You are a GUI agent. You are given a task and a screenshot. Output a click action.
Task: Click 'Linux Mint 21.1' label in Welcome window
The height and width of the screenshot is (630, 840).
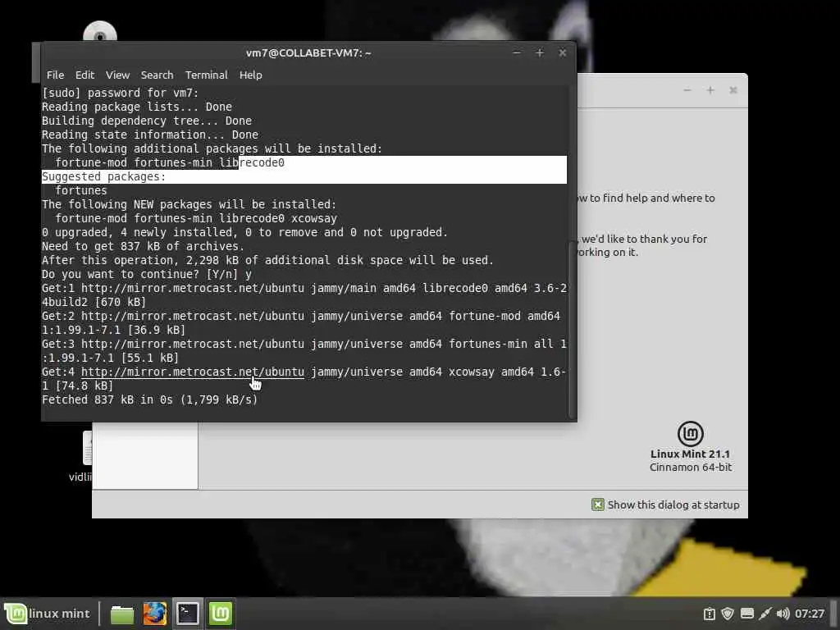coord(690,454)
